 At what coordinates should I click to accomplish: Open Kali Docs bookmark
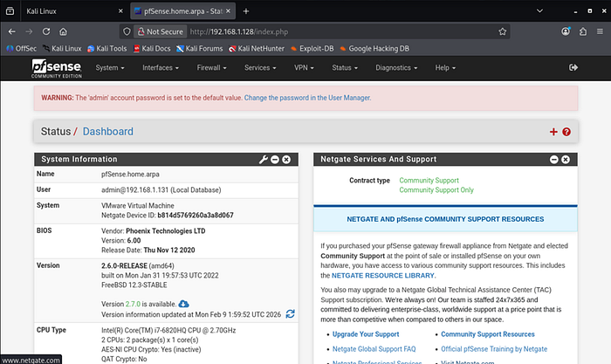pos(152,48)
